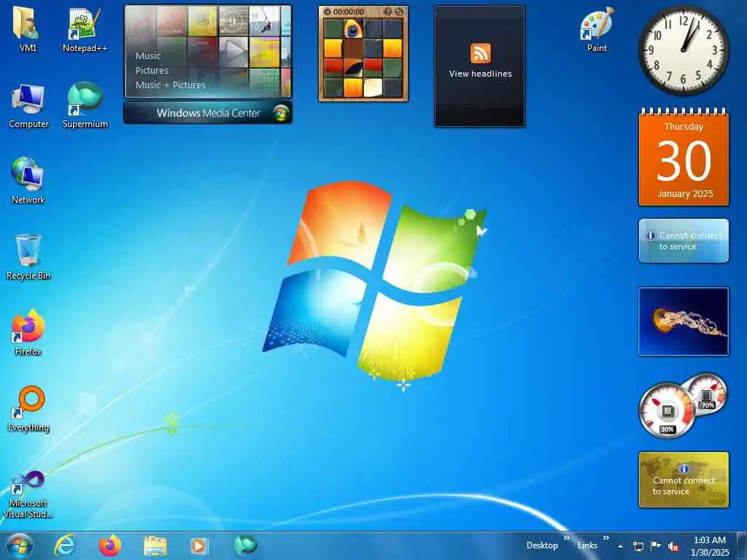Select the Notepad++ desktop shortcut
This screenshot has height=560, width=747.
click(85, 29)
